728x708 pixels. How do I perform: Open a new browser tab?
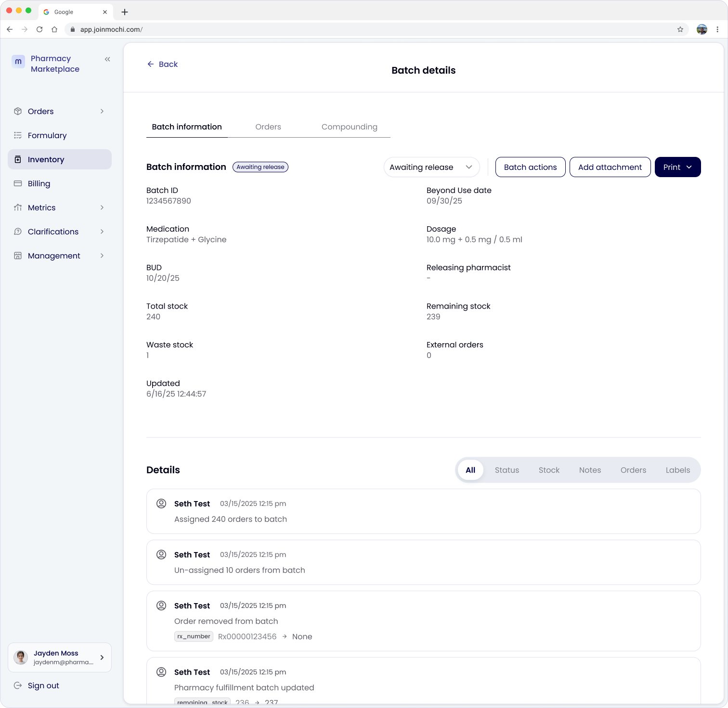coord(125,12)
